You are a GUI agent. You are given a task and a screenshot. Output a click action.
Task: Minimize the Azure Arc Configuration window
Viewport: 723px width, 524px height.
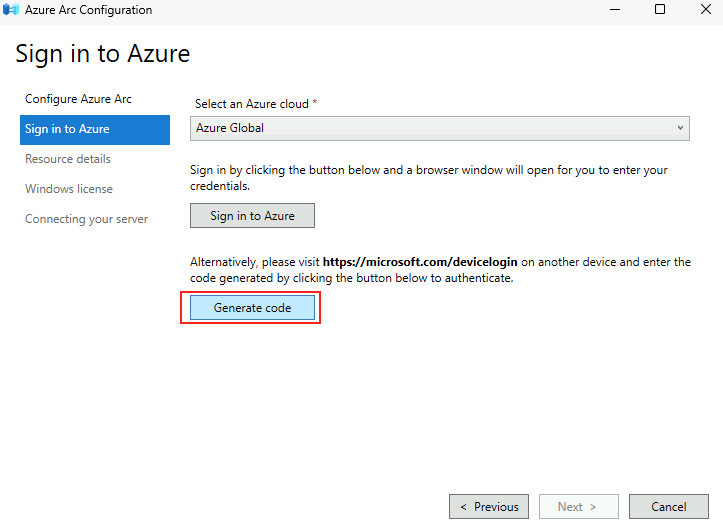pyautogui.click(x=615, y=9)
